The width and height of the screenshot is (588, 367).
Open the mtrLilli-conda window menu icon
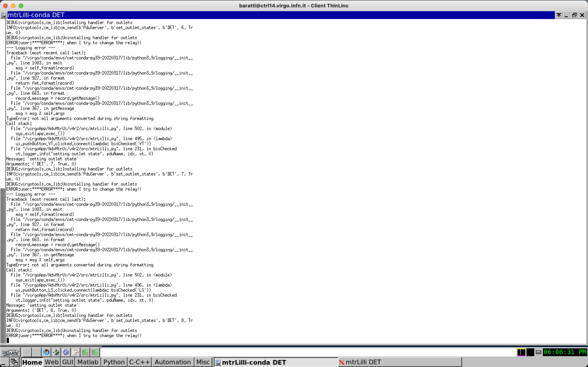4,15
